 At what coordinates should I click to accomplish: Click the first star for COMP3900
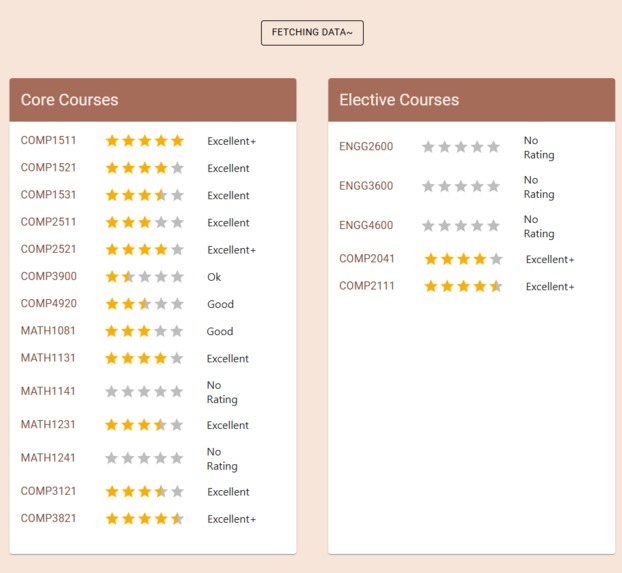[x=112, y=277]
